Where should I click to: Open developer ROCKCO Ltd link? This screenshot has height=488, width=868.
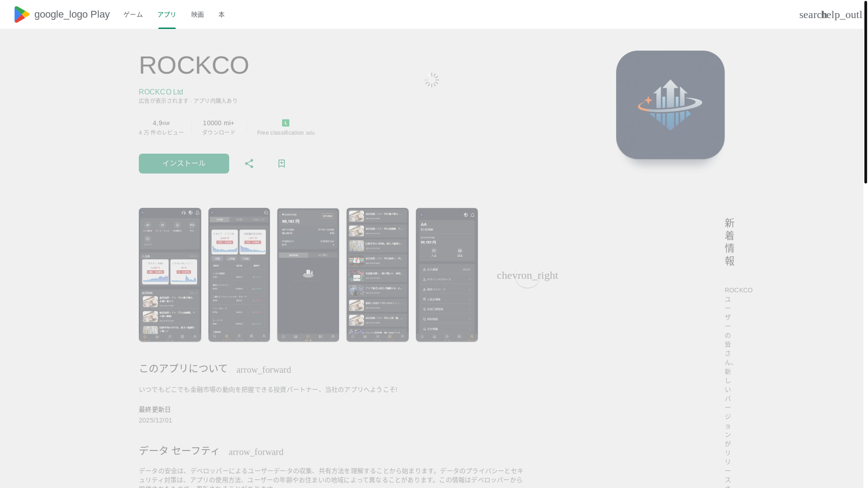pos(161,92)
